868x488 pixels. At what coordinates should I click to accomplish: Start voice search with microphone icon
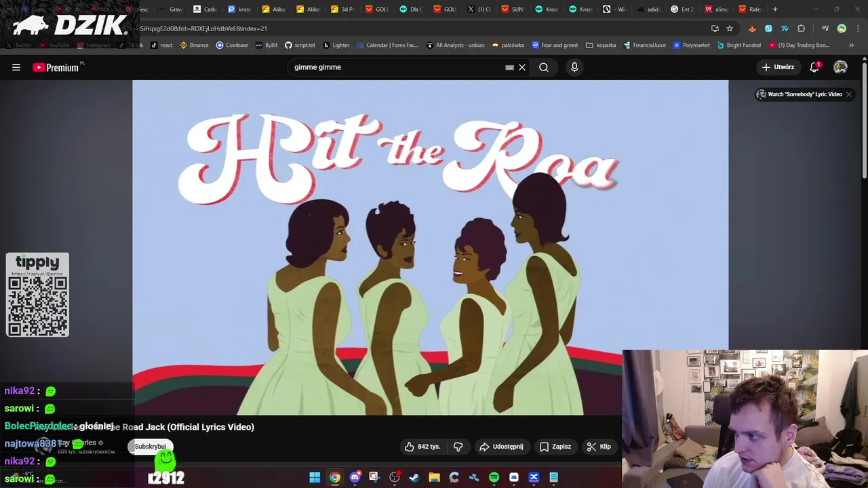(x=574, y=67)
